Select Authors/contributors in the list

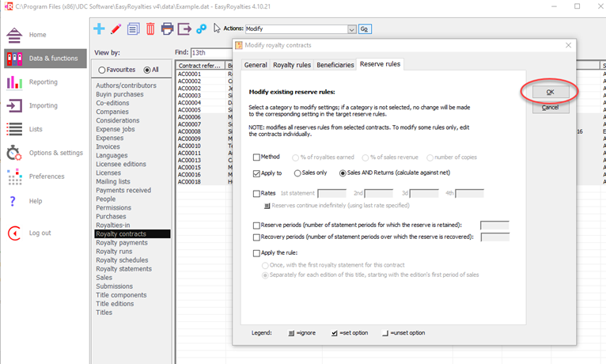[x=126, y=85]
